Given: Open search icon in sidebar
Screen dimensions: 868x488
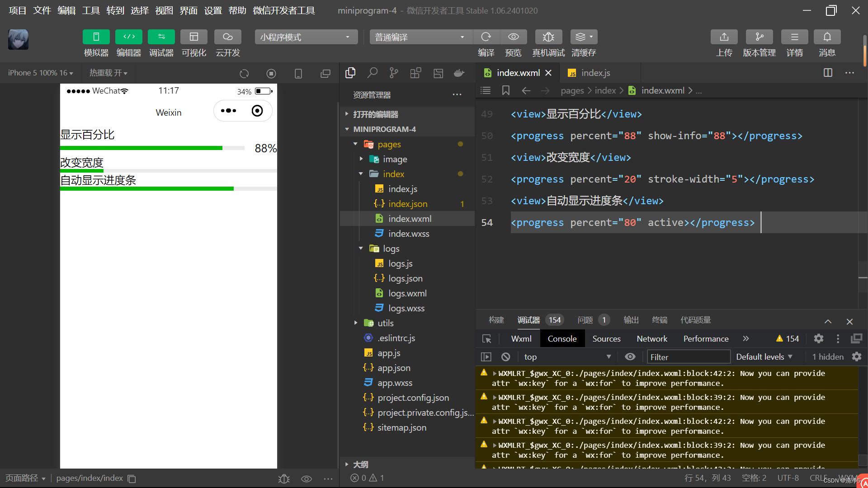Looking at the screenshot, I should (x=372, y=73).
